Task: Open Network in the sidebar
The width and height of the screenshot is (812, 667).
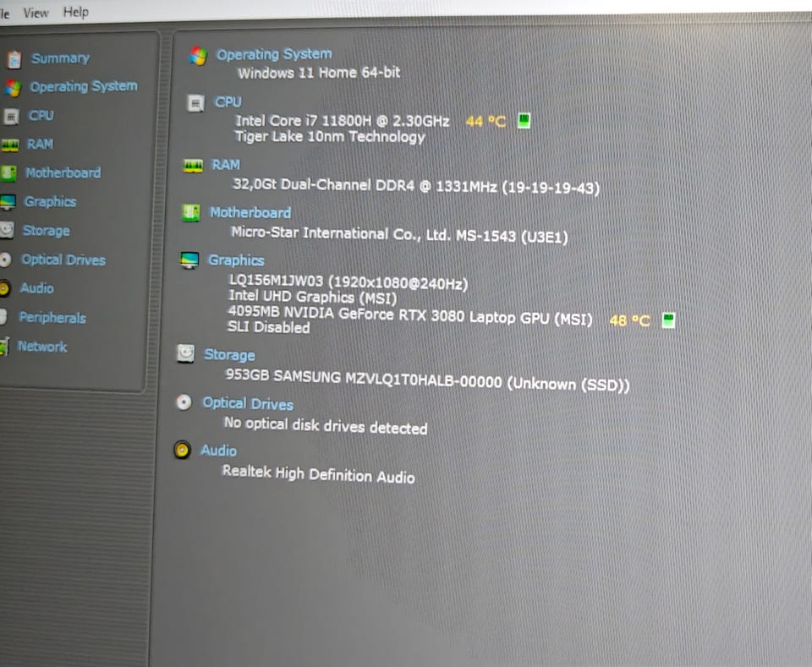Action: 42,346
